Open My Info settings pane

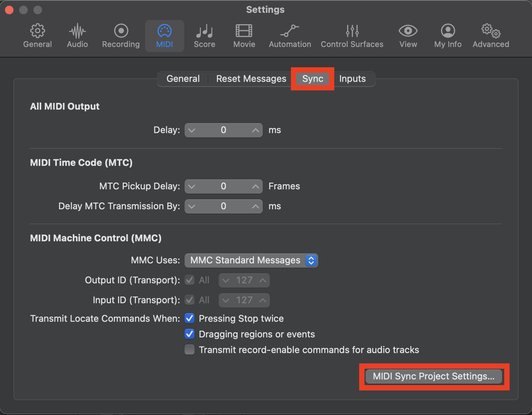pos(448,36)
